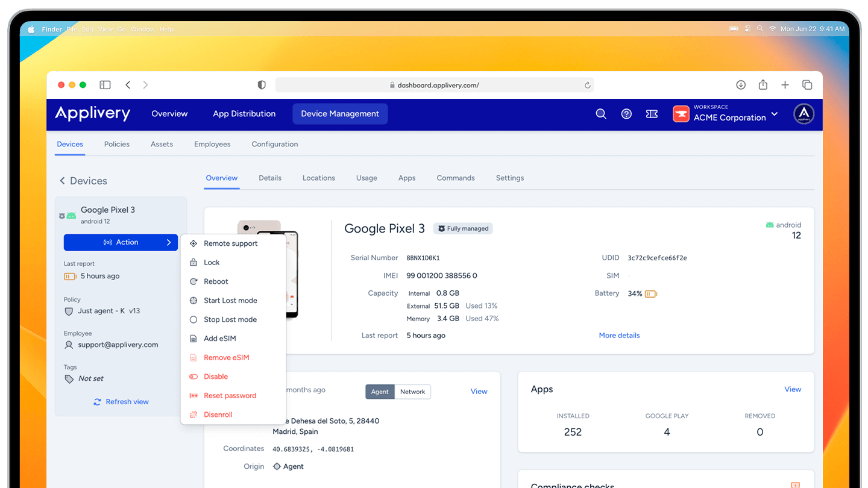Click the More details link
The height and width of the screenshot is (488, 868).
click(x=619, y=336)
